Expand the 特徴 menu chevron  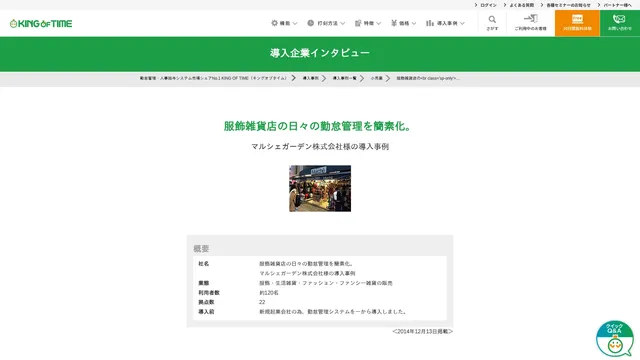(x=378, y=24)
